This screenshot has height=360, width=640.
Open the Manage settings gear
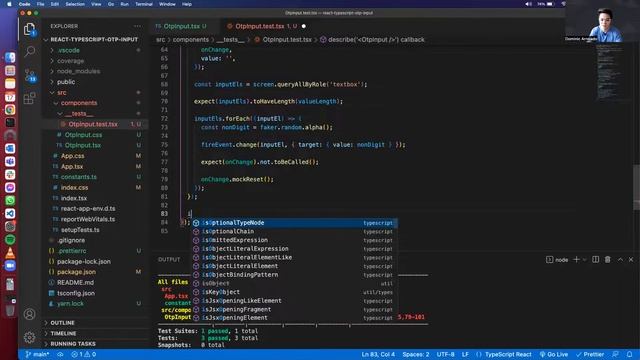[x=29, y=337]
